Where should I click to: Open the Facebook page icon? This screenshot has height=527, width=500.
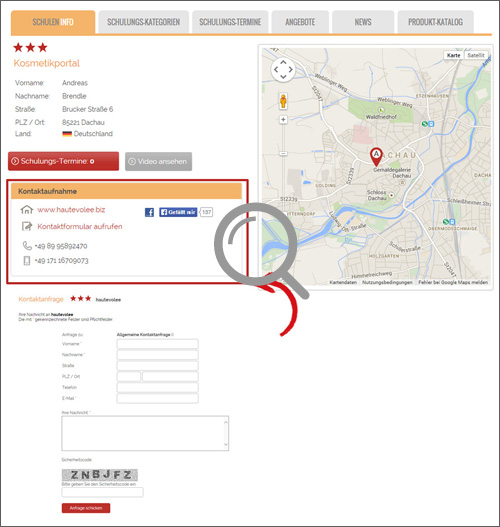(x=150, y=212)
